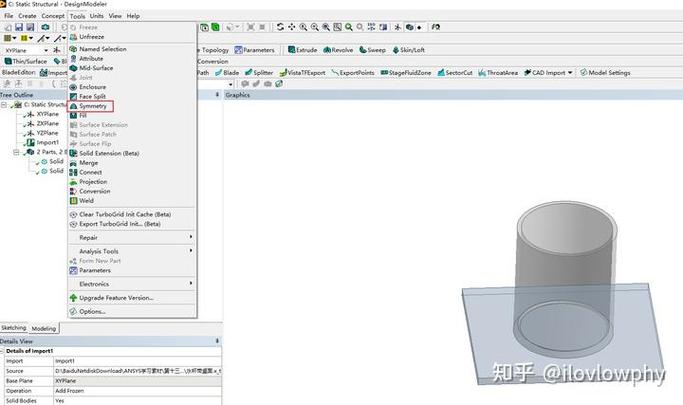683x405 pixels.
Task: Expand the Electronics submenu
Action: pos(132,284)
